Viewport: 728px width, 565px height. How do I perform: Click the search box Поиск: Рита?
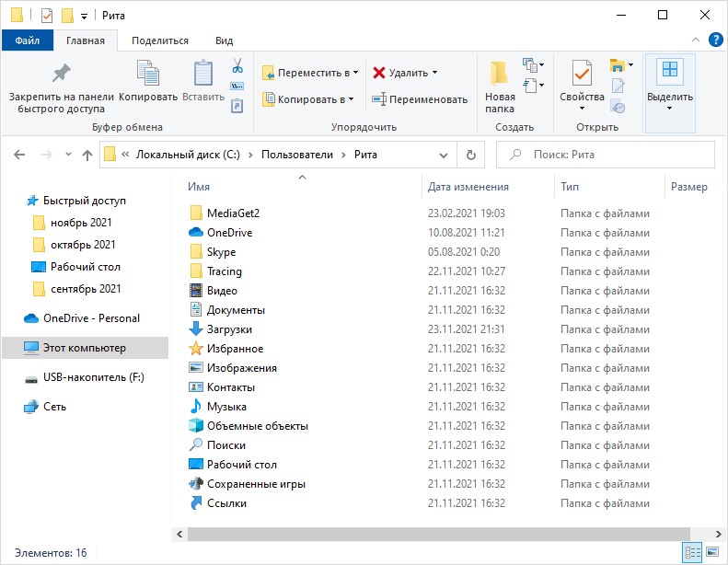[606, 155]
